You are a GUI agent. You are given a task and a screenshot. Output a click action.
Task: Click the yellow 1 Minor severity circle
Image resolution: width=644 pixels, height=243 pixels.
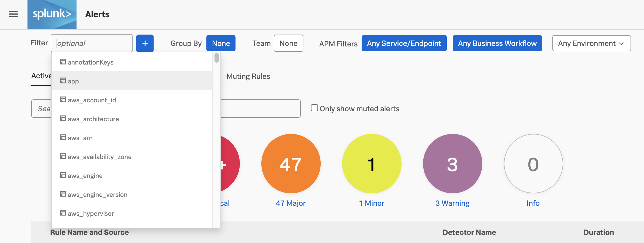372,164
